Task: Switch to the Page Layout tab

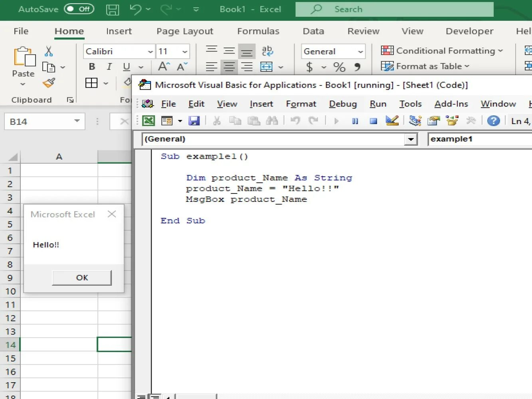Action: tap(185, 31)
